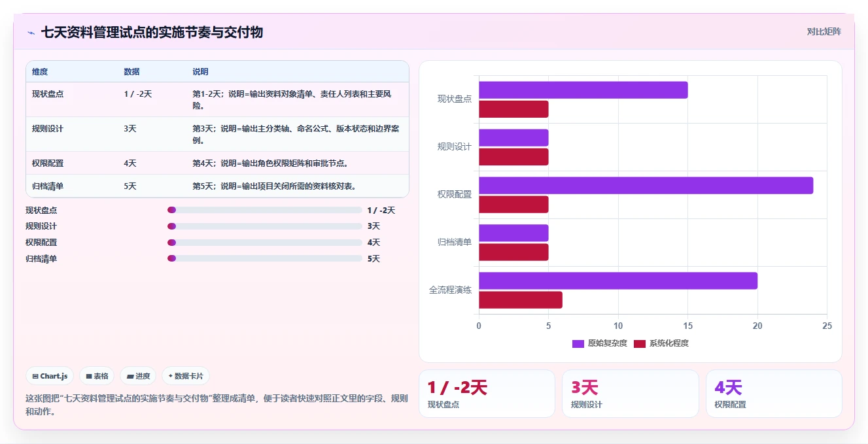
Task: Click the purple 权限配置 chart bar
Action: tap(646, 185)
